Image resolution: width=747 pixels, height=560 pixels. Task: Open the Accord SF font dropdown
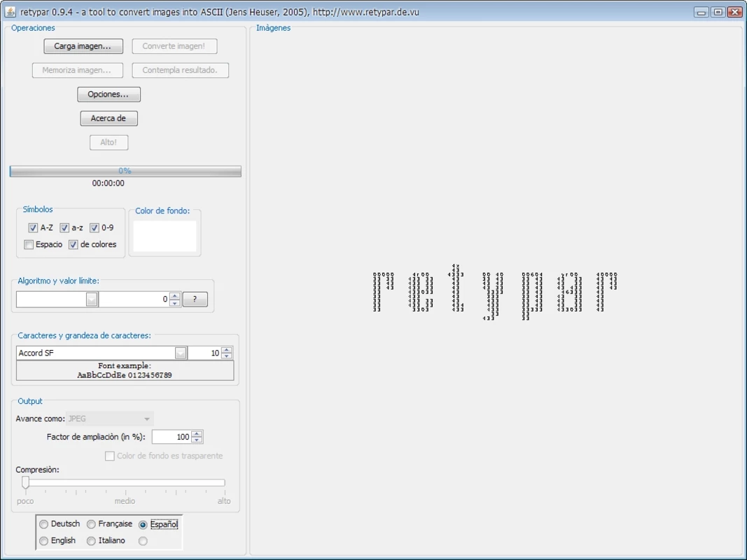[x=180, y=353]
